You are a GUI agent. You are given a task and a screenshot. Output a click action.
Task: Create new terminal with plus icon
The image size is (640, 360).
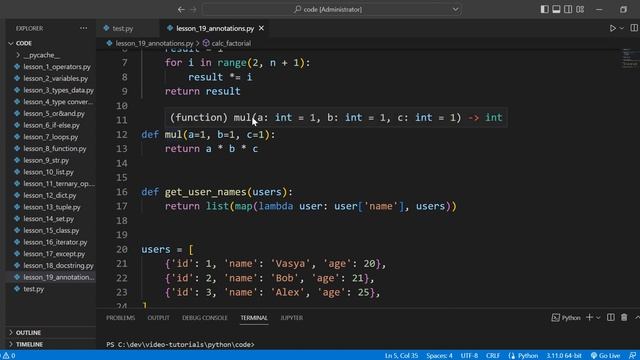589,317
